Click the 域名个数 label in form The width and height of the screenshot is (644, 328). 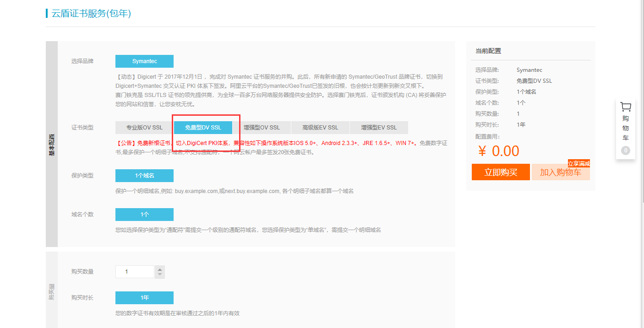point(82,215)
